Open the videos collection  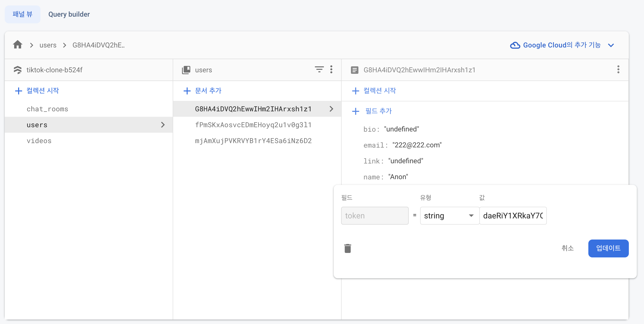coord(39,141)
